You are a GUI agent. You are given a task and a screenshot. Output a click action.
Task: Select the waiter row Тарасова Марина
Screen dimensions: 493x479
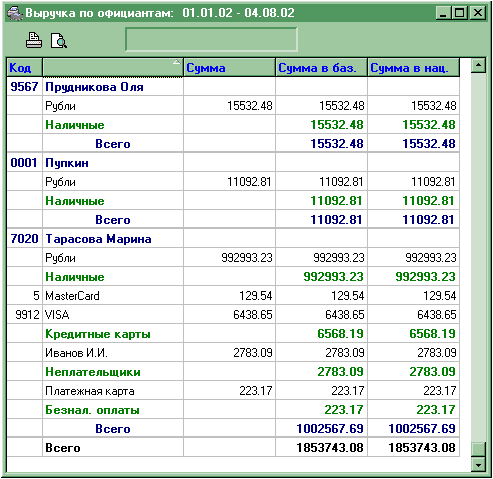[x=98, y=239]
